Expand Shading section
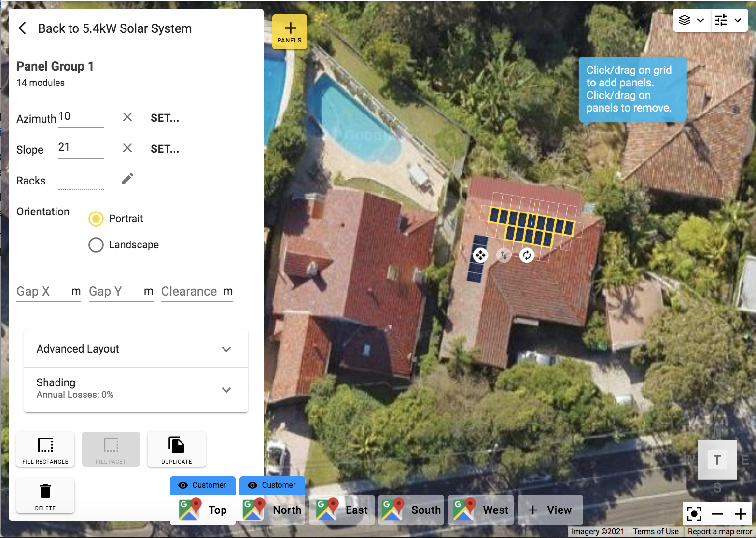Screen dimensions: 756x538 pos(136,390)
